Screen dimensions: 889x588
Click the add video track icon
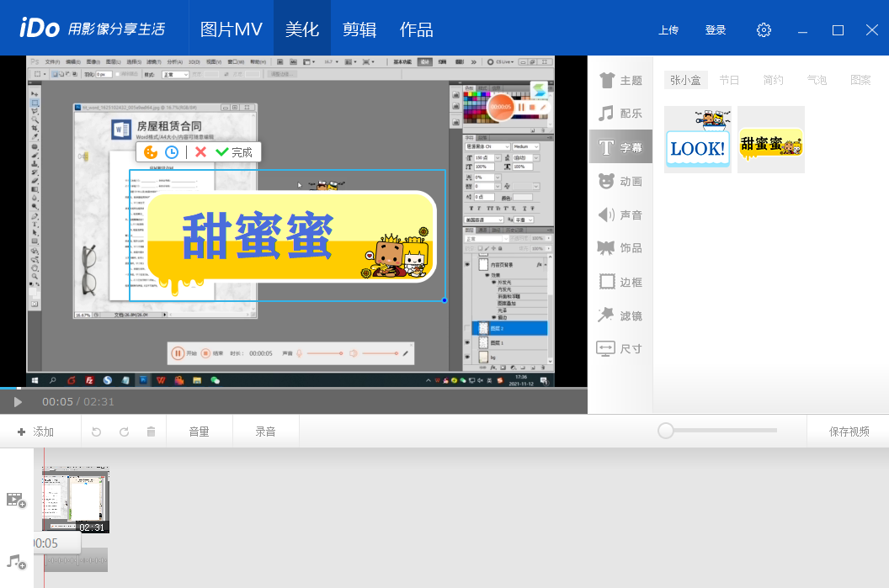[16, 501]
